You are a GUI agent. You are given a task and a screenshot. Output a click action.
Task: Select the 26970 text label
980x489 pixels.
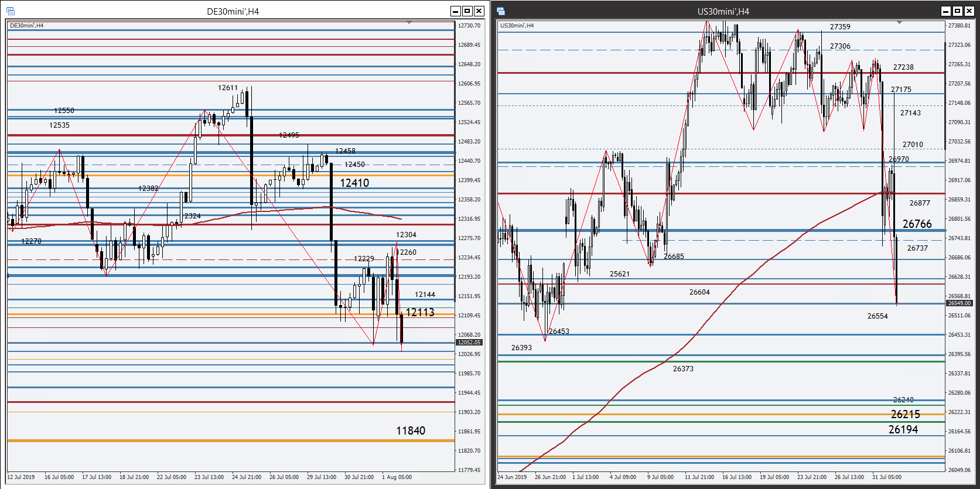899,159
